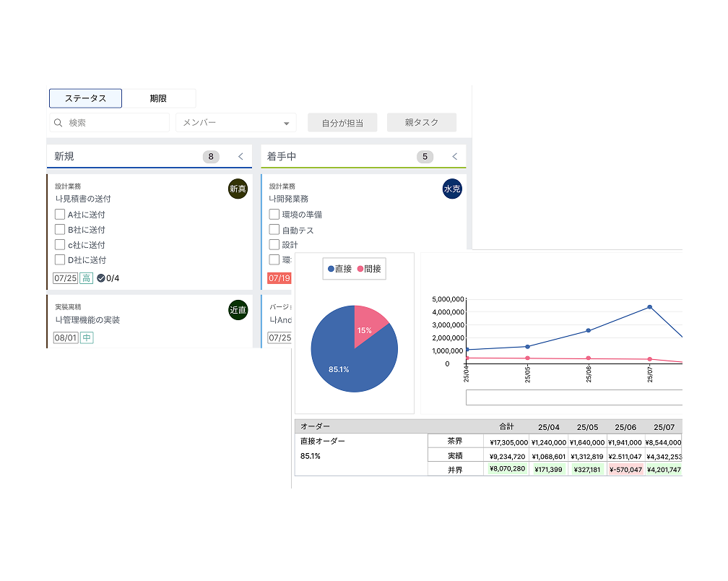This screenshot has height=581, width=728.
Task: Click the 高 priority badge
Action: 86,278
